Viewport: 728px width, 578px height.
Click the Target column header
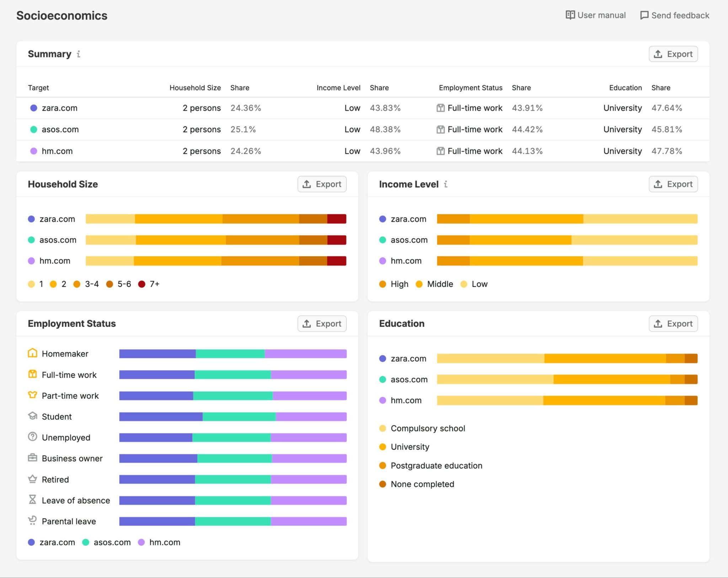(x=38, y=88)
